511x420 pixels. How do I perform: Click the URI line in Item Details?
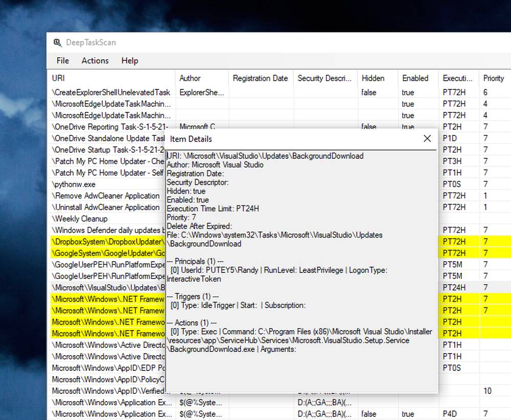coord(265,156)
